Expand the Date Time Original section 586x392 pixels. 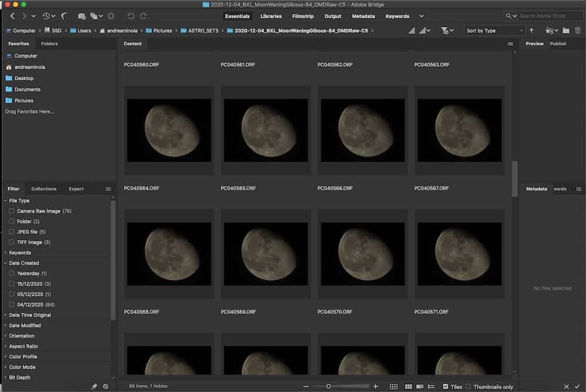(5, 315)
